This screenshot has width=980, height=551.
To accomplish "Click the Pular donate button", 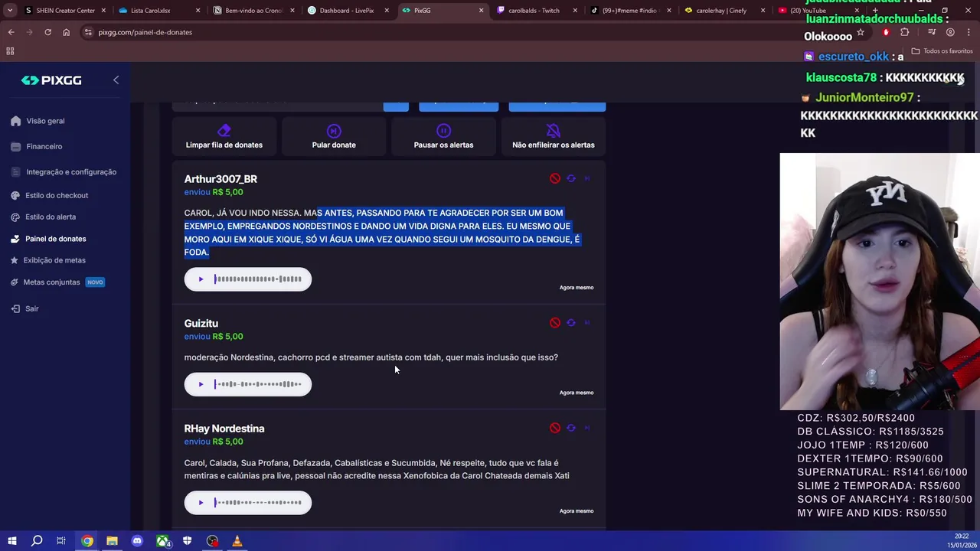I will pyautogui.click(x=334, y=137).
